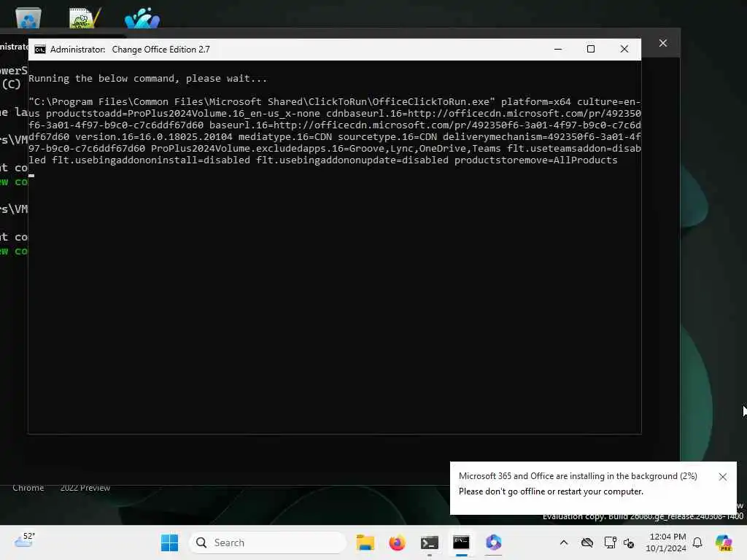
Task: Maximize the Change Office Edition window
Action: click(x=591, y=49)
